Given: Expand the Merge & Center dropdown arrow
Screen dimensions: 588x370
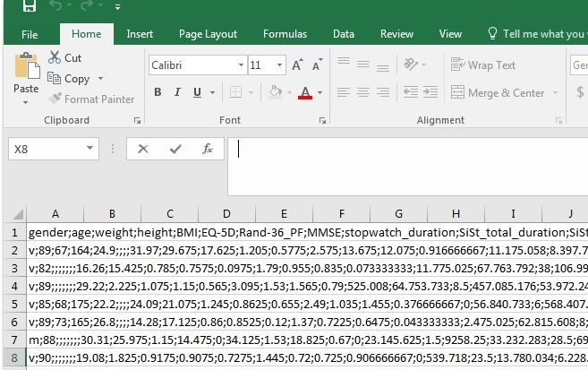Looking at the screenshot, I should click(x=554, y=93).
